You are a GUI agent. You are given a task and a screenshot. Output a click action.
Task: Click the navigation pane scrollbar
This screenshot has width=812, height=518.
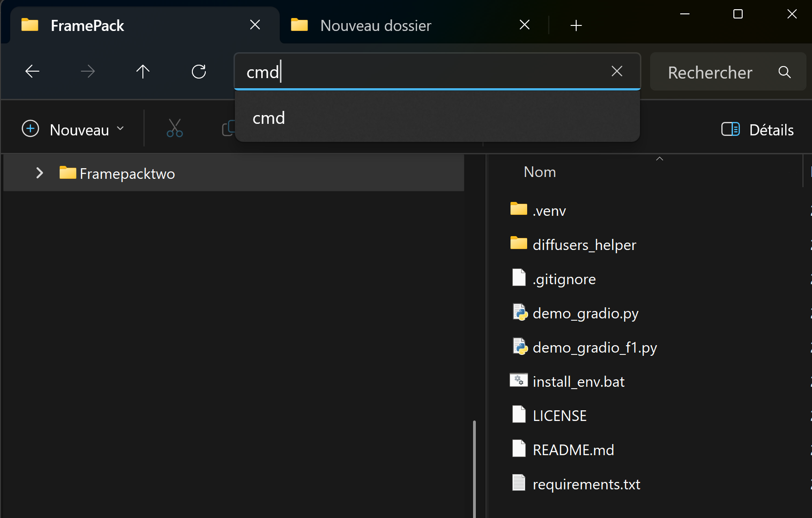coord(474,469)
